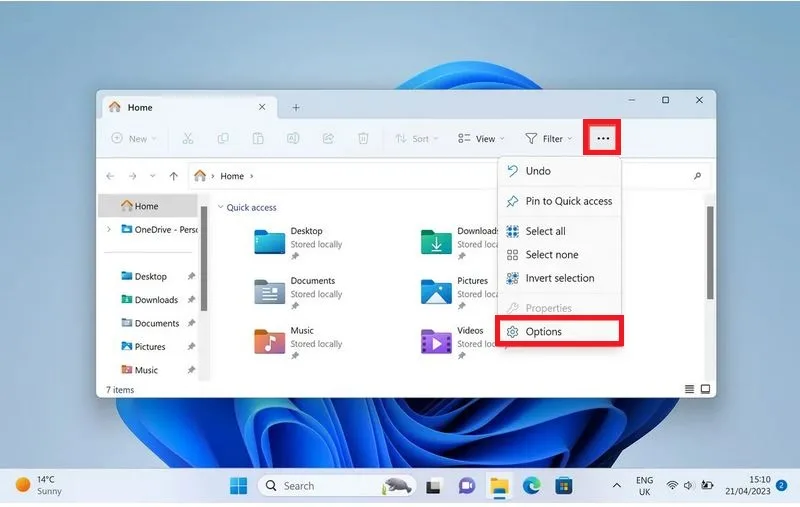Click the Copy icon in toolbar
Screen dimensions: 800x507
pos(223,138)
